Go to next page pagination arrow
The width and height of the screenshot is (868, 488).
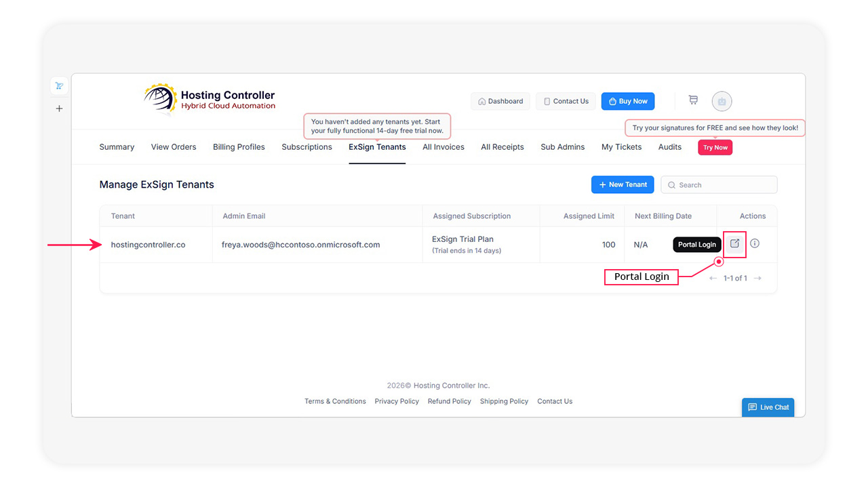pos(757,279)
